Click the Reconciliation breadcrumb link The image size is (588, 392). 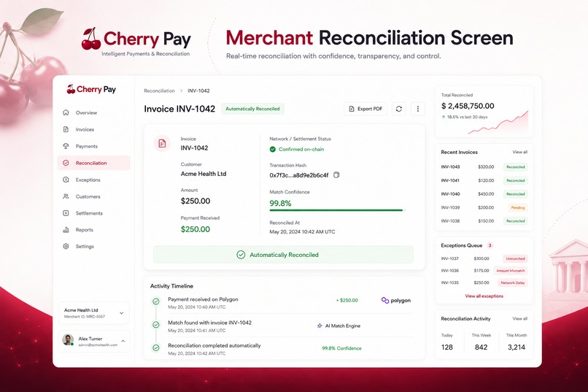[159, 91]
